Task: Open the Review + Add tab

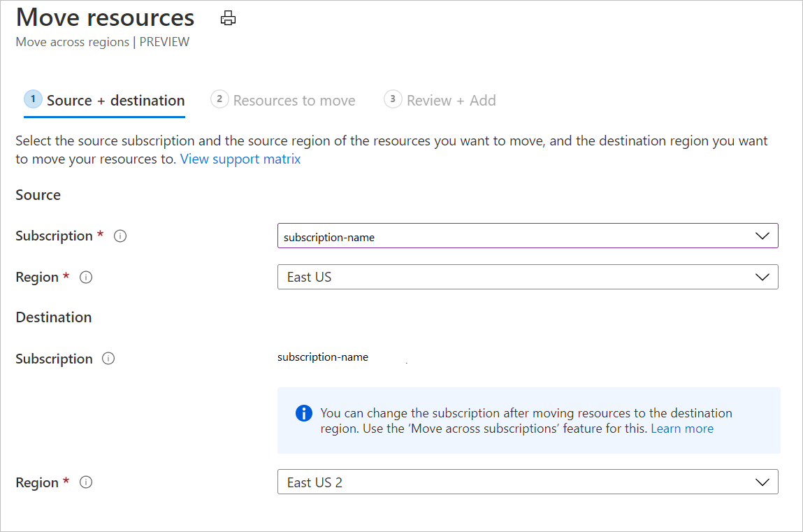Action: point(451,100)
